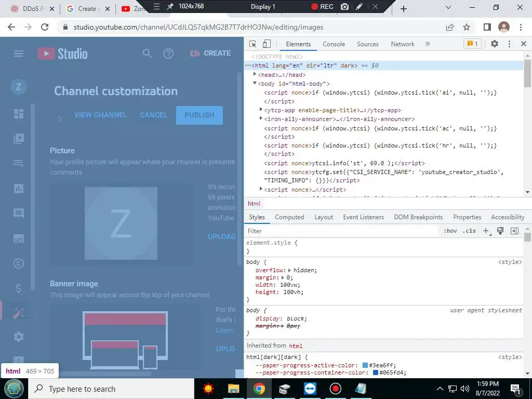
Task: Add a new style rule plus icon
Action: point(486,231)
